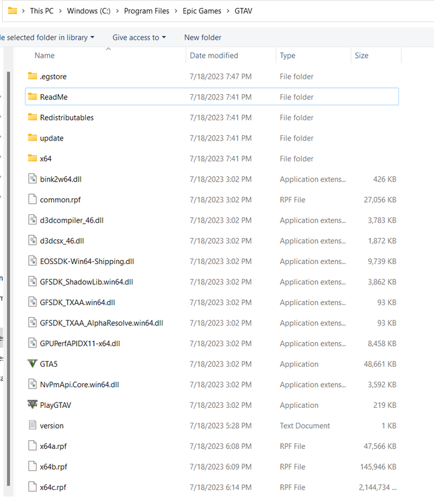Screen dimensions: 434x504
Task: Click the EOSSDK-Win64-Shipping.dll file icon
Action: (32, 261)
